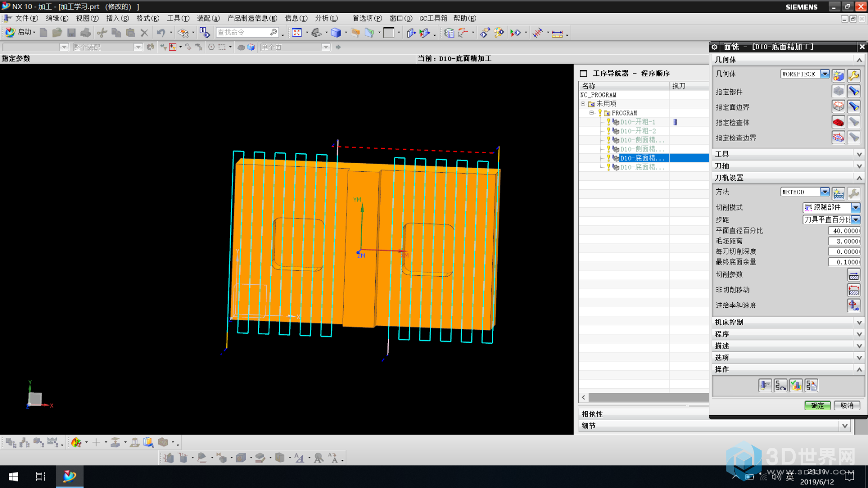Click the Specify Face Boundaries (指定面边界) icon

click(838, 106)
